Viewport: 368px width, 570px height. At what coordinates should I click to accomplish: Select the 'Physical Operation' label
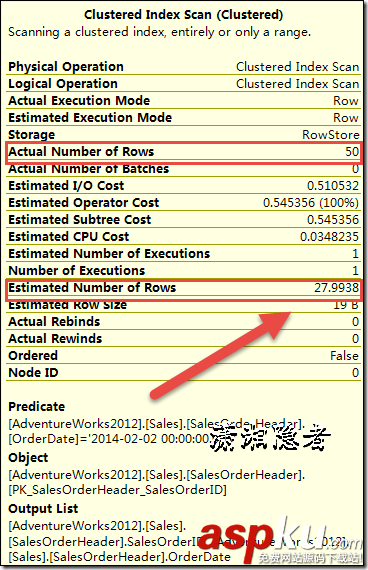pyautogui.click(x=66, y=67)
